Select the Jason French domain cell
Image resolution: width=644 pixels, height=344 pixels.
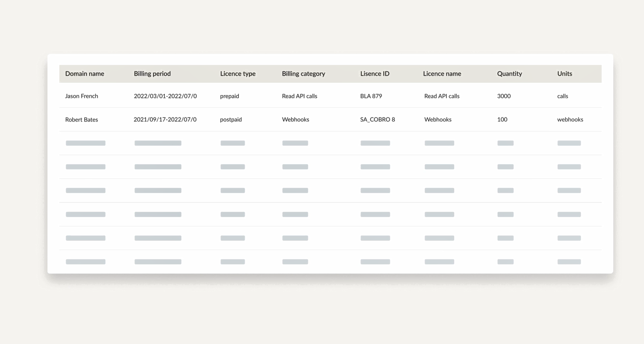pos(82,96)
